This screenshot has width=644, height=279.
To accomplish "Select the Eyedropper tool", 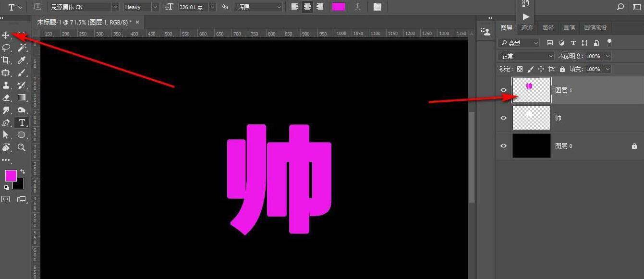I will click(22, 60).
